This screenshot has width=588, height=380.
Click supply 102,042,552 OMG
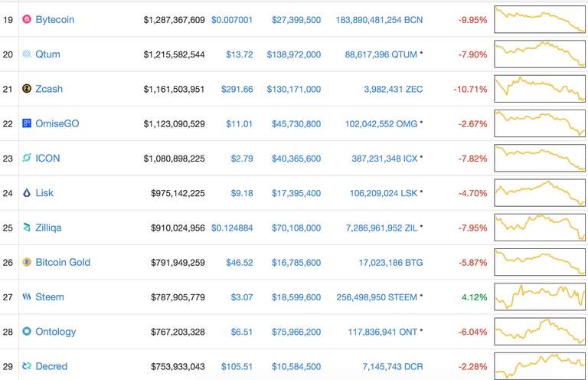point(381,124)
